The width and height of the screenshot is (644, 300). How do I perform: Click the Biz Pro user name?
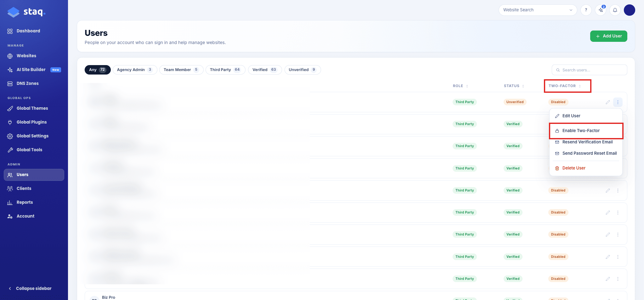point(109,297)
